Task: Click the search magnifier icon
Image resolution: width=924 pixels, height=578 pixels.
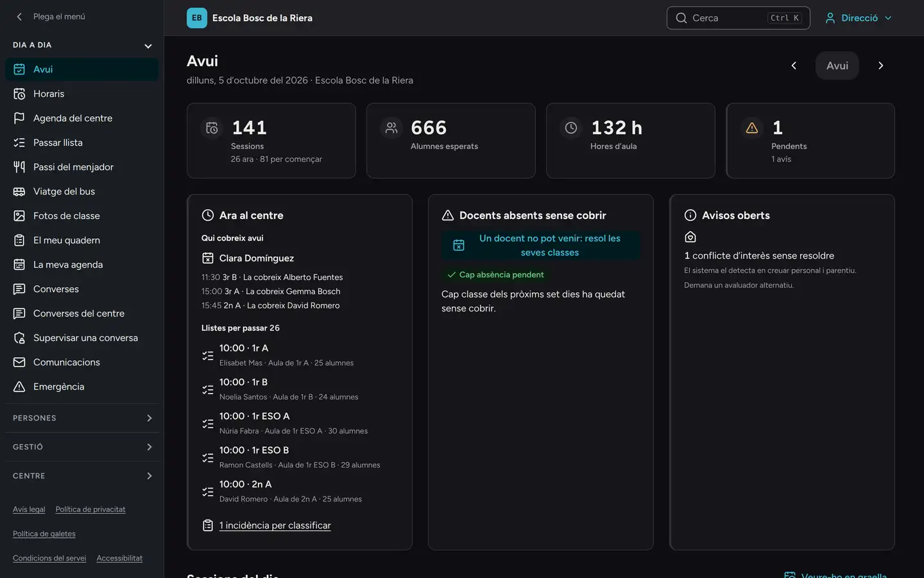Action: 681,18
